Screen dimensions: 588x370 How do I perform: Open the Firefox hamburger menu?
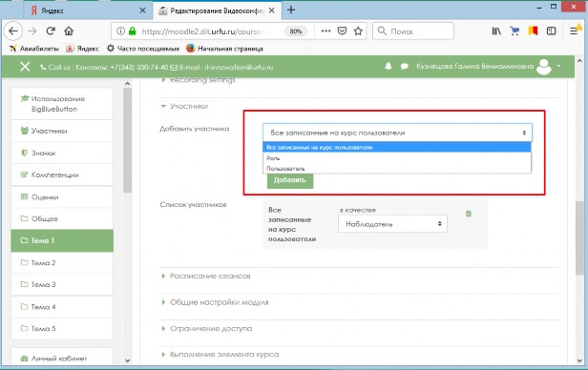point(574,31)
